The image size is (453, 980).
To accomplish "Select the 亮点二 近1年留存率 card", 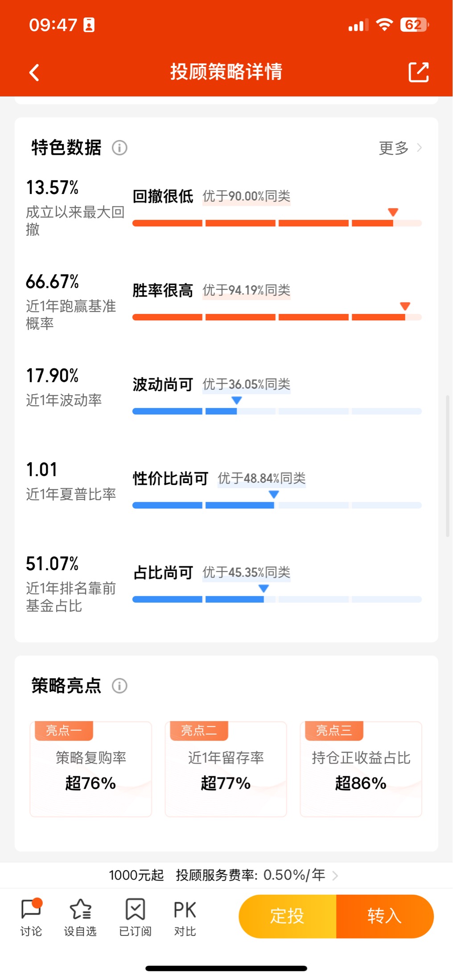I will [x=226, y=769].
